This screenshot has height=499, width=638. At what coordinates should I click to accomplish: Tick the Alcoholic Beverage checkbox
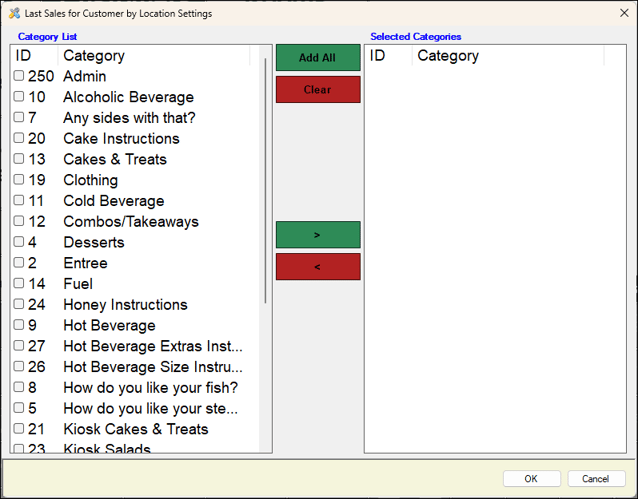coord(19,96)
